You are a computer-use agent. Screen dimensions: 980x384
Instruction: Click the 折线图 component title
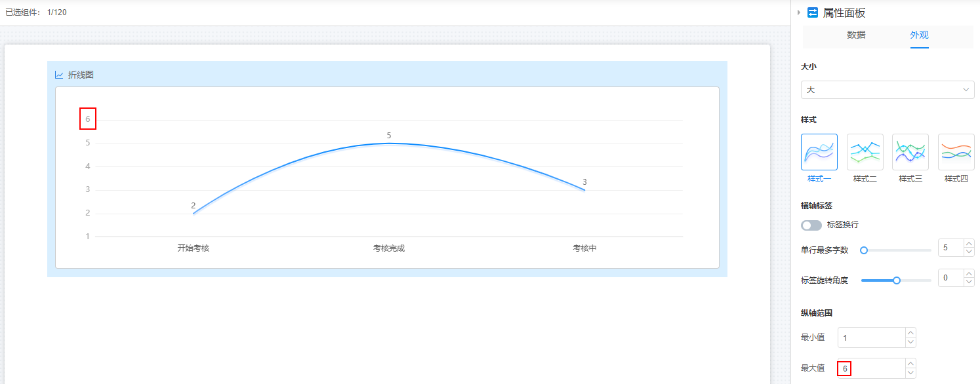(x=81, y=75)
